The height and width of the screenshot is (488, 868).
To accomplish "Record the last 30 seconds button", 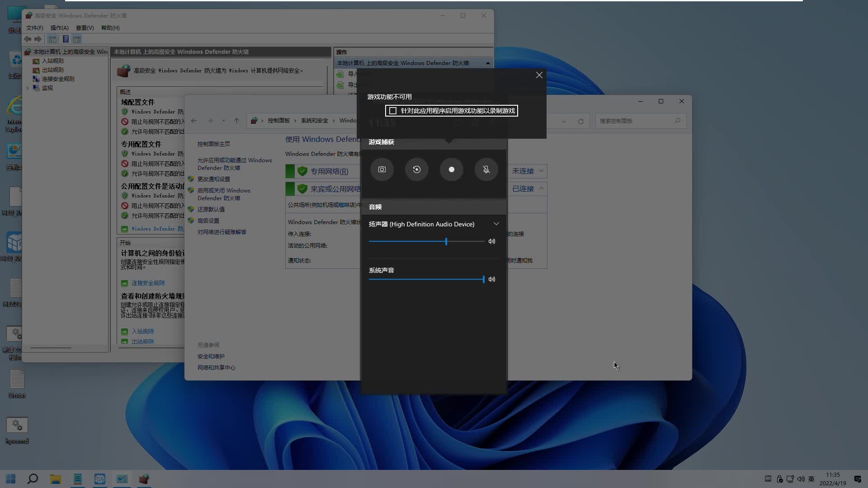I will (417, 169).
